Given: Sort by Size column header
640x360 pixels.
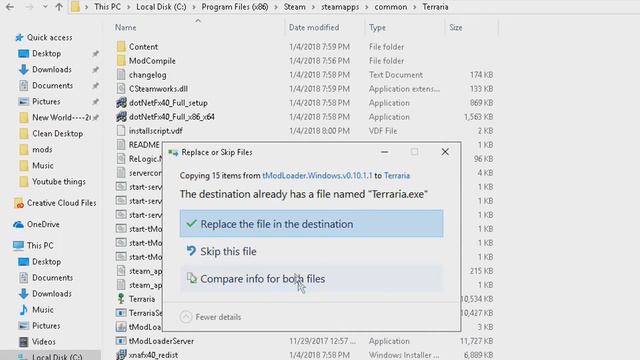Looking at the screenshot, I should point(456,27).
